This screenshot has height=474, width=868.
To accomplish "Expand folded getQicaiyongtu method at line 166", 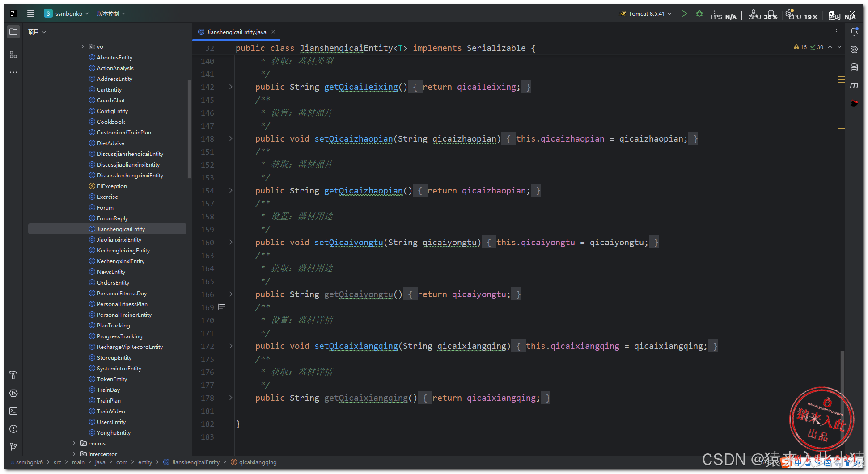I will [x=231, y=294].
